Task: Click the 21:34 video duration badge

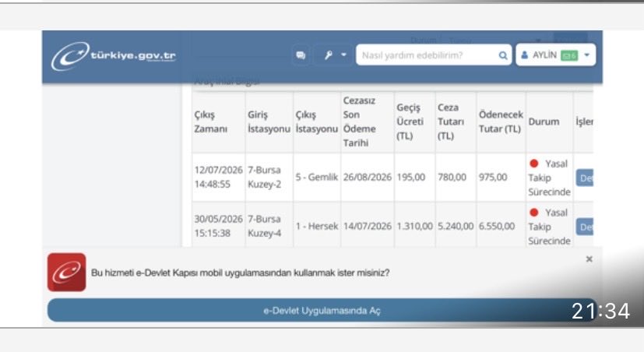Action: point(600,311)
